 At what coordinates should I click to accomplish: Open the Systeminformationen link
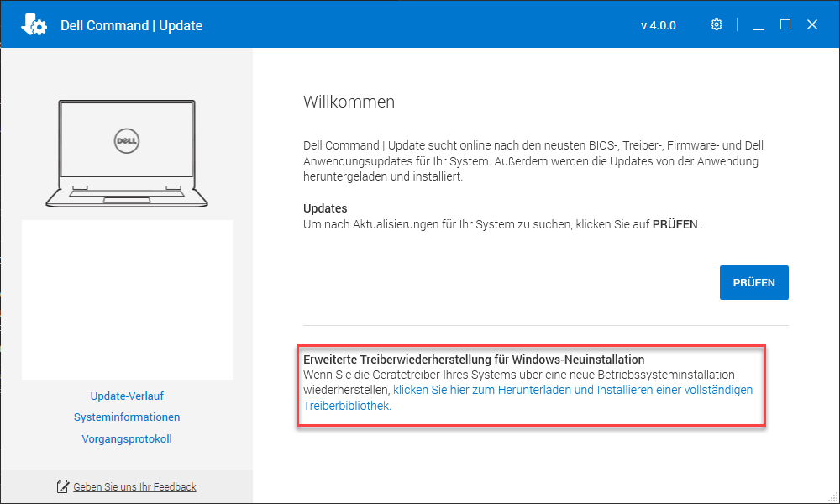click(x=127, y=417)
